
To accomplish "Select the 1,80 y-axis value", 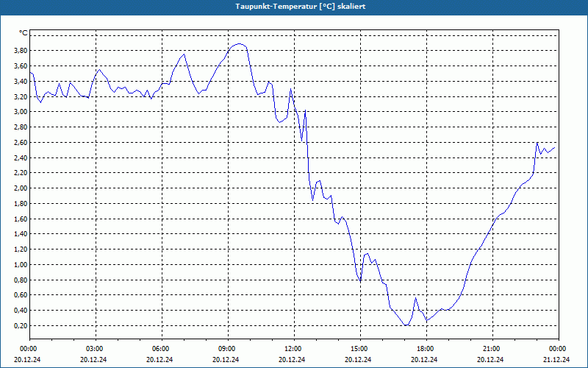I will coord(21,204).
